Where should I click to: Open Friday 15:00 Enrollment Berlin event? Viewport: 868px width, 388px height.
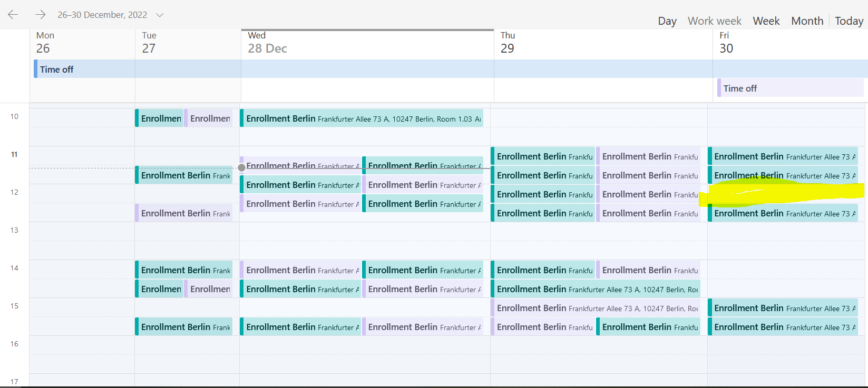tap(783, 308)
